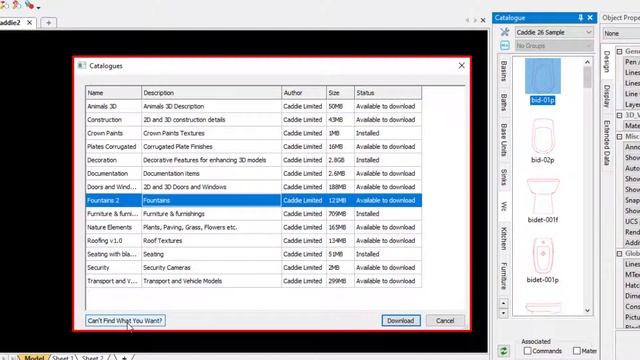Collapse the Misc section expander
Image resolution: width=640 pixels, height=360 pixels.
point(619,136)
